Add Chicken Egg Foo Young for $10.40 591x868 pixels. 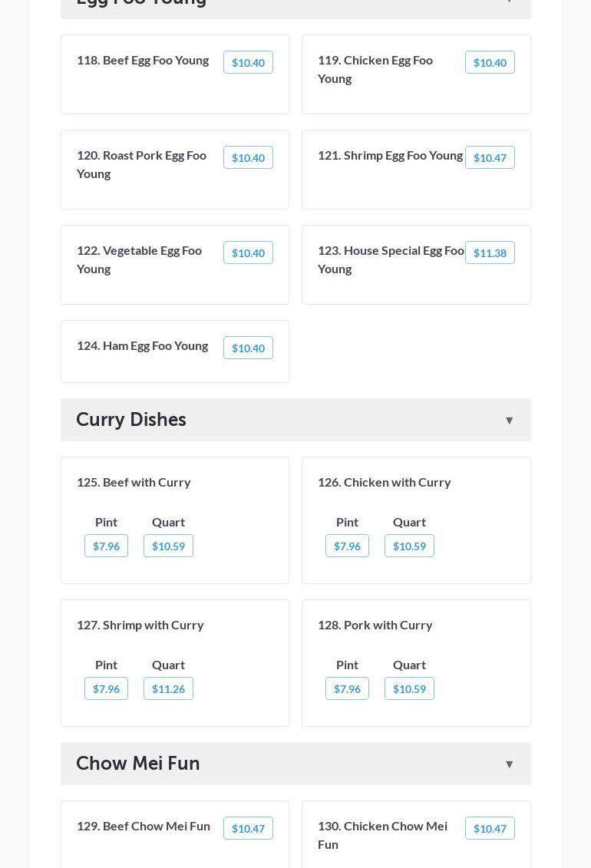pos(490,62)
